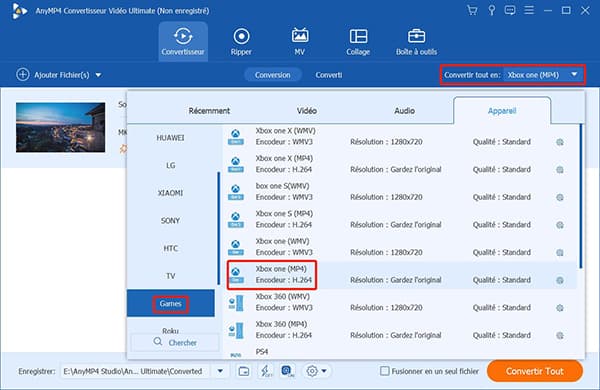600x390 pixels.
Task: Click the Enregistrer output path field
Action: tap(135, 371)
